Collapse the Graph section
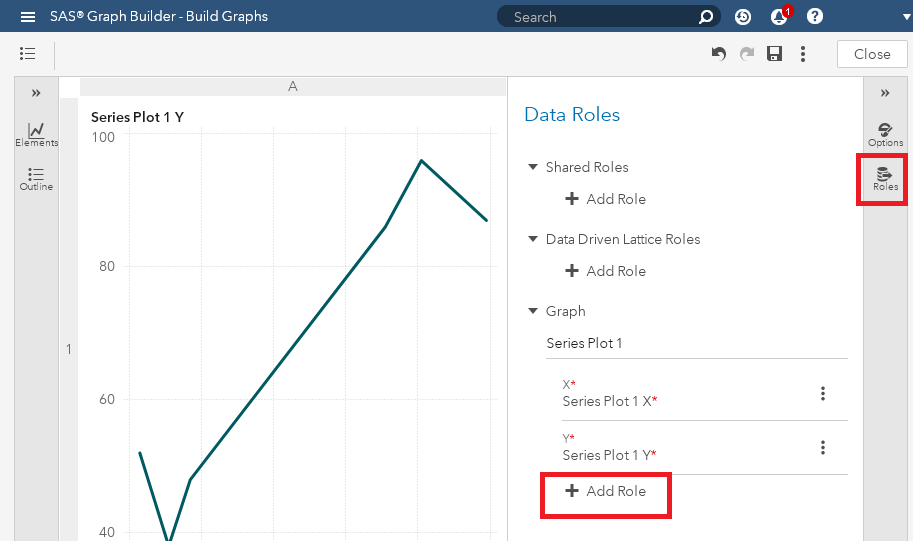 click(533, 311)
